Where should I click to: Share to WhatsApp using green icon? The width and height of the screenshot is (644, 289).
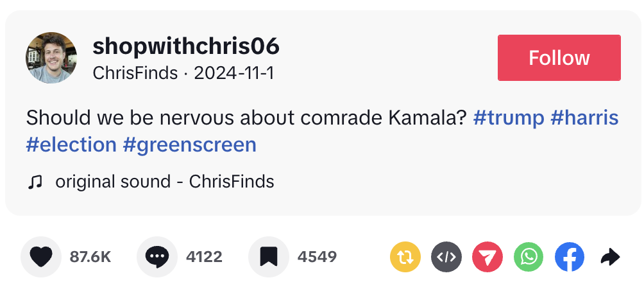pyautogui.click(x=529, y=258)
